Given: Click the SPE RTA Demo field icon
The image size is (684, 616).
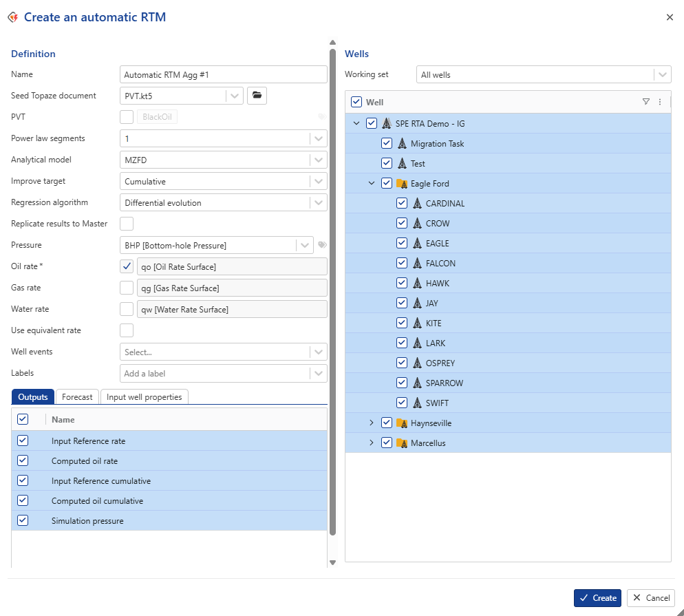Looking at the screenshot, I should click(x=387, y=124).
